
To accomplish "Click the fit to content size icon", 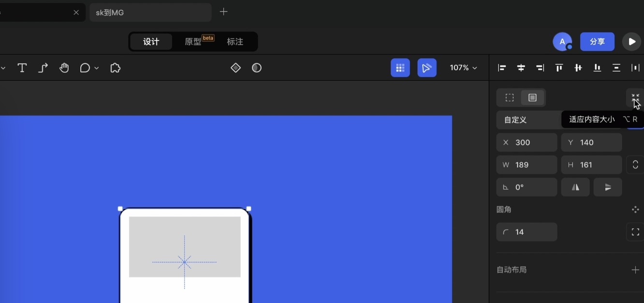I will pyautogui.click(x=635, y=97).
